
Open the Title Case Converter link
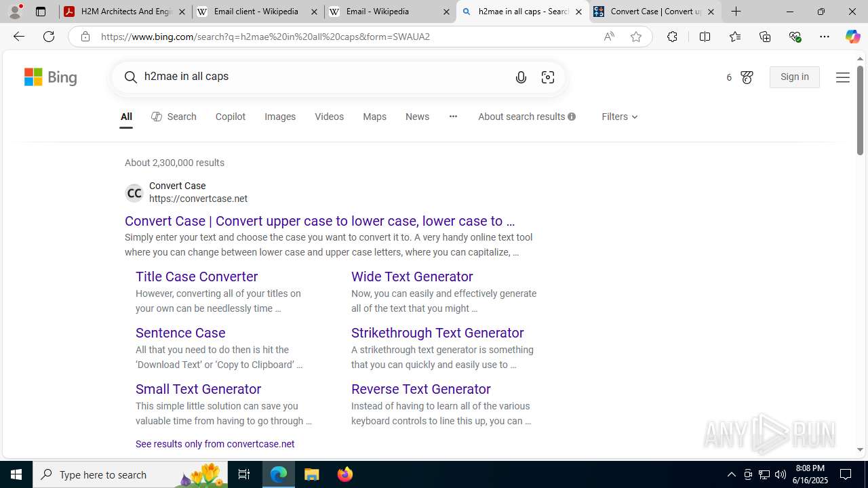[x=197, y=277]
